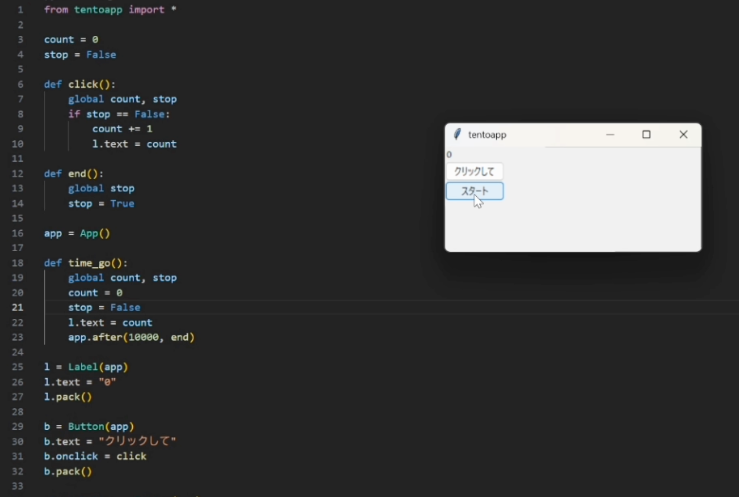This screenshot has width=739, height=497.
Task: Click the feather icon in tentoapp title bar
Action: point(457,135)
